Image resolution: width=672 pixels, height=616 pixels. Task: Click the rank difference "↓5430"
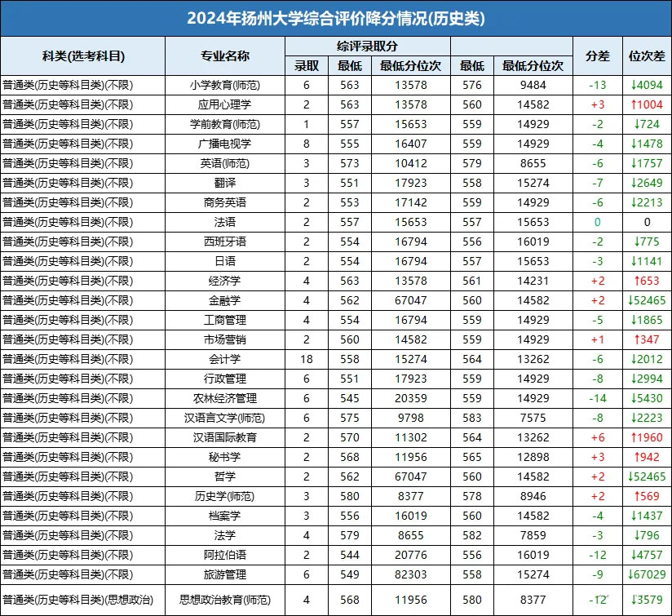point(647,398)
